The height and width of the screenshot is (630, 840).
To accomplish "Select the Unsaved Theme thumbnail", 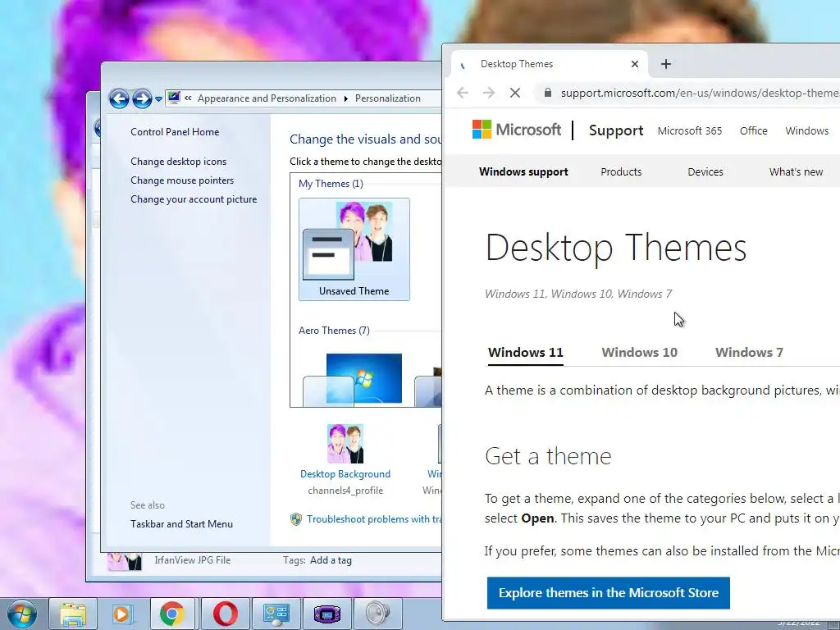I will [x=354, y=249].
